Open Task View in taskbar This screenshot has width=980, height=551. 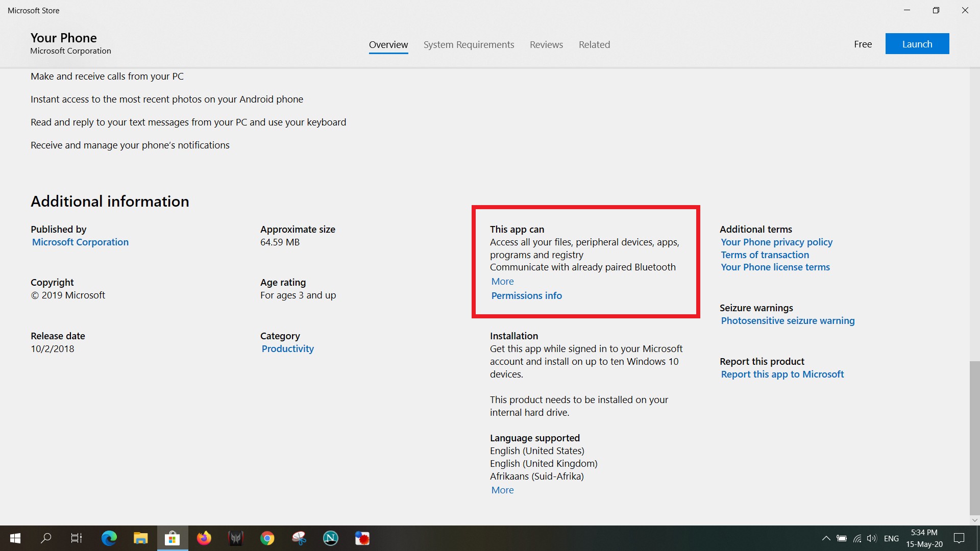point(77,538)
